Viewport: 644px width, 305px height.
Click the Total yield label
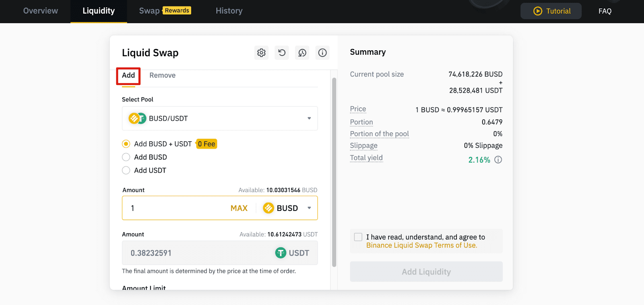coord(366,158)
